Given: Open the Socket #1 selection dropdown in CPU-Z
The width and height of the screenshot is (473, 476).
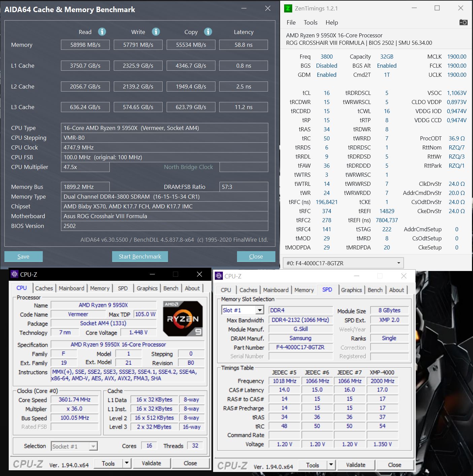Looking at the screenshot, I should pos(74,446).
